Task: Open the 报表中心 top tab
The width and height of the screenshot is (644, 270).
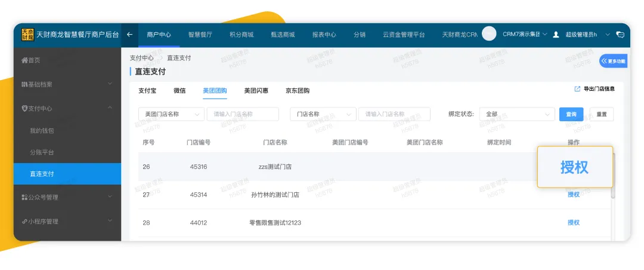Action: tap(324, 35)
